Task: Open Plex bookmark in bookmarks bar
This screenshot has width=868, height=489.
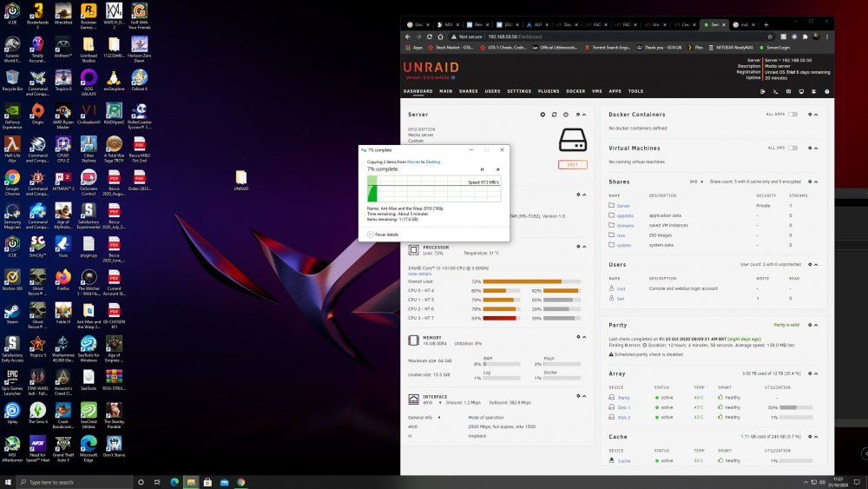Action: point(695,48)
